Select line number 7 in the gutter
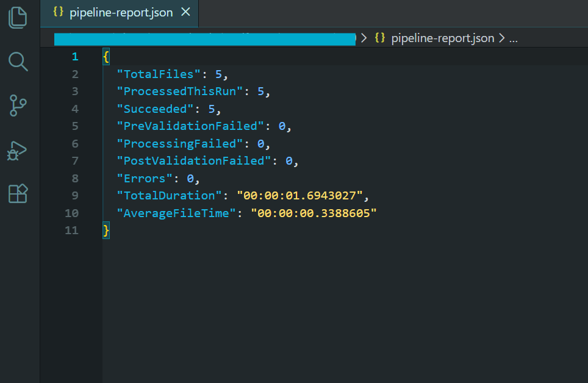The image size is (588, 383). tap(74, 160)
